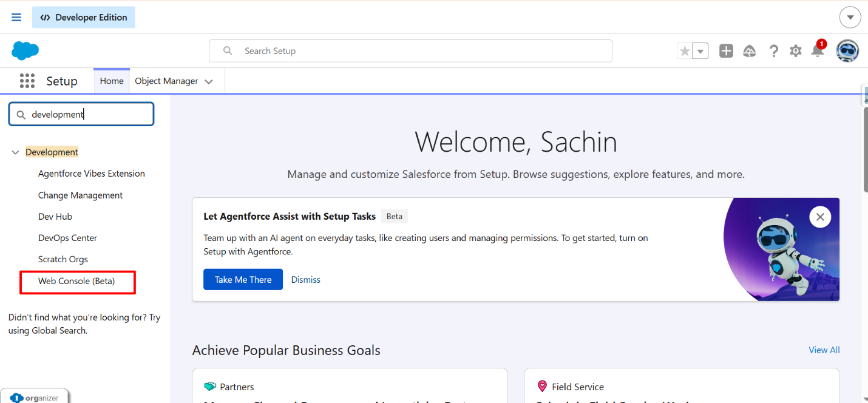868x403 pixels.
Task: Click the Take Me There button
Action: (x=243, y=279)
